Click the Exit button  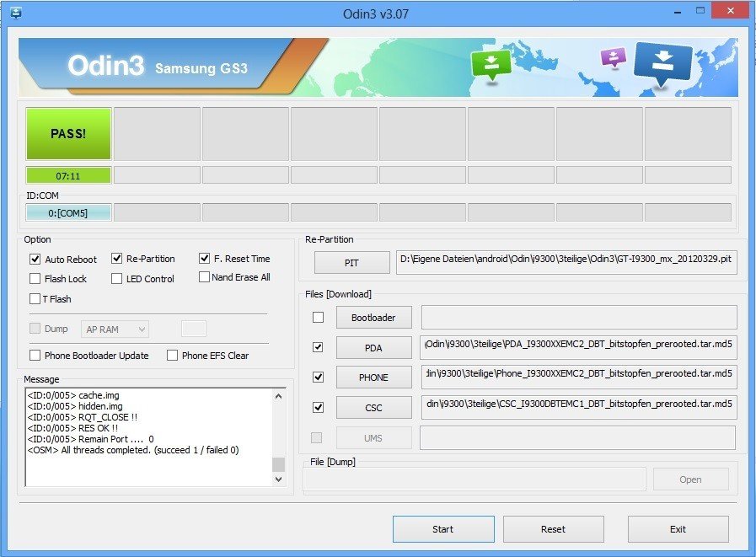tap(678, 529)
